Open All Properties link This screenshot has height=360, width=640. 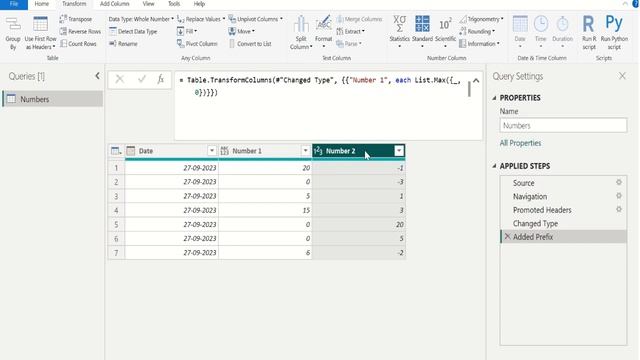(520, 143)
